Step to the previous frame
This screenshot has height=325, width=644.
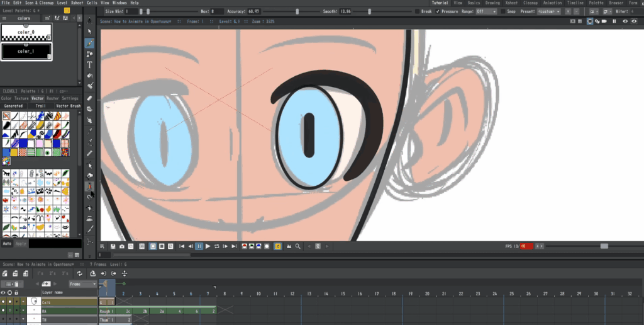tap(191, 246)
